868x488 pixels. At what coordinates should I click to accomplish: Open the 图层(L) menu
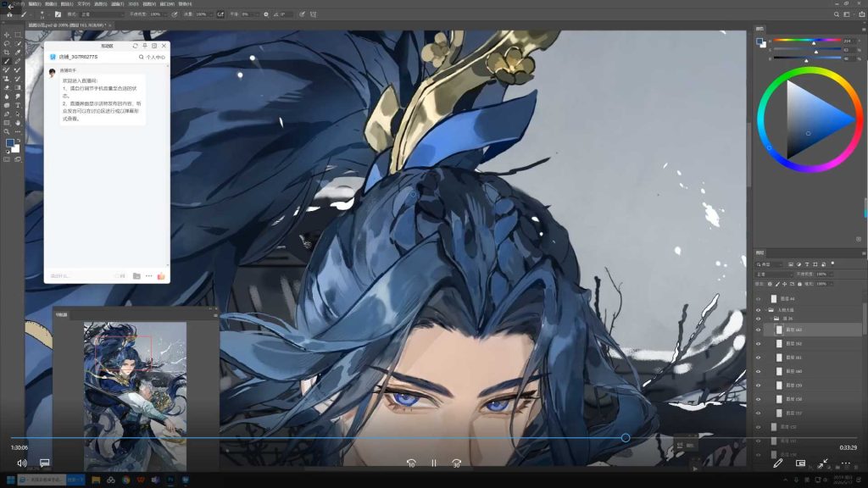(x=67, y=4)
